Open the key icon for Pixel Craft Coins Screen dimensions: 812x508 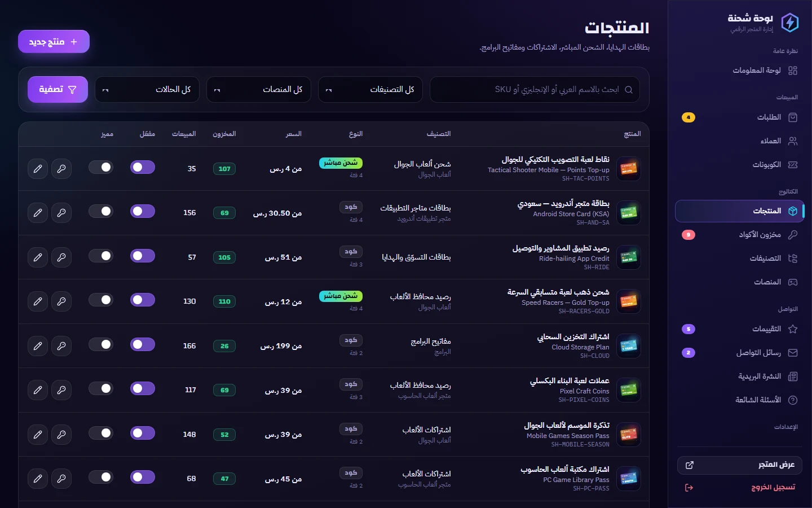(61, 390)
